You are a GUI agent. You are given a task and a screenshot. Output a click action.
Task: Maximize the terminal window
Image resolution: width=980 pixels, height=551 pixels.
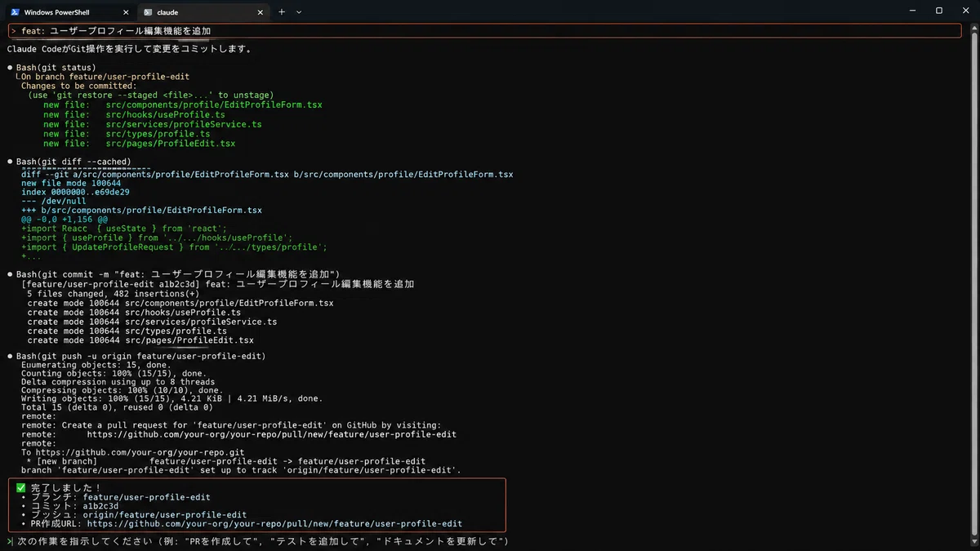pos(939,11)
